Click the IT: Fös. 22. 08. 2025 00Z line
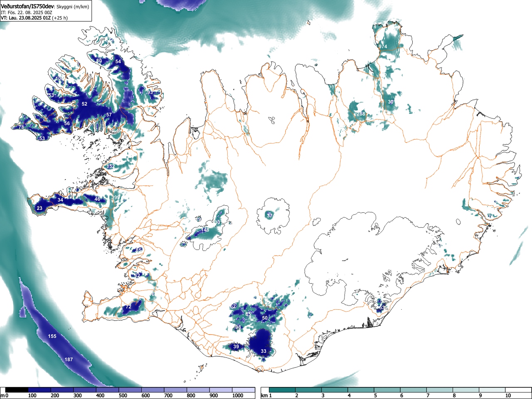 (27, 12)
